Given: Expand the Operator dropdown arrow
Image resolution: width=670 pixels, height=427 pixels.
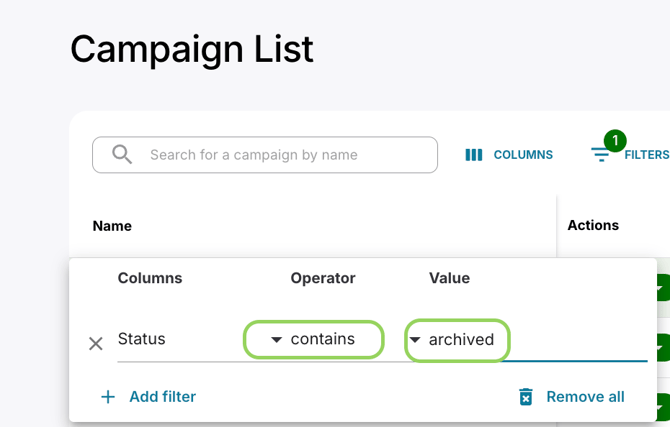Looking at the screenshot, I should [x=277, y=340].
